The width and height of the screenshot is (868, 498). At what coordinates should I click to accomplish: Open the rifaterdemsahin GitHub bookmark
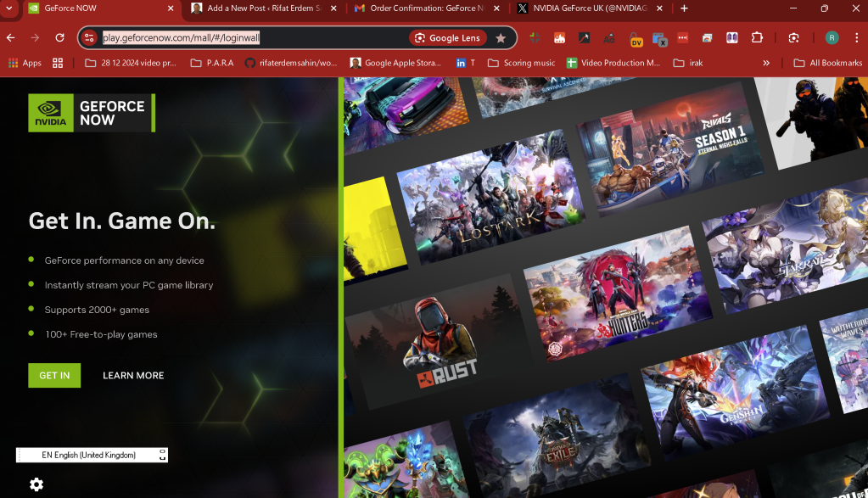[291, 63]
